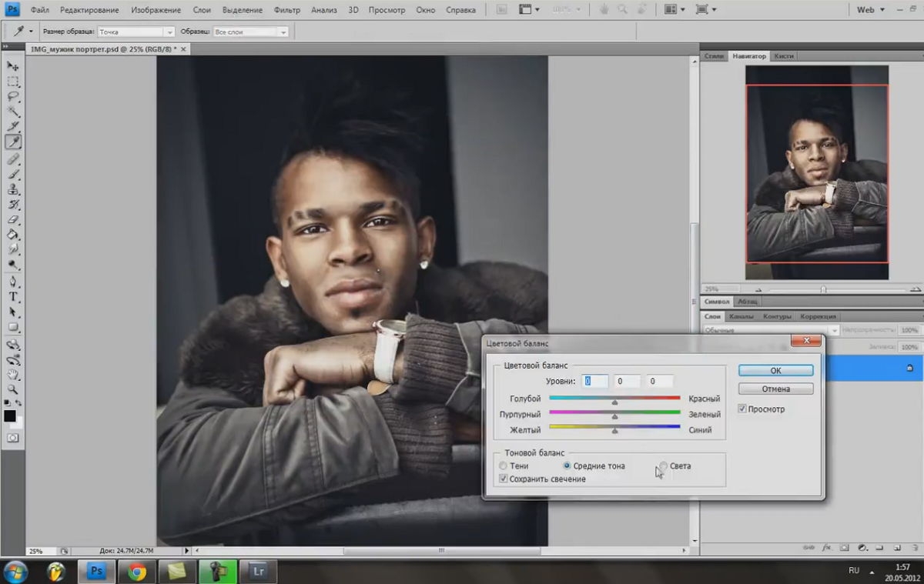Open the layer blend mode dropdown

point(770,329)
